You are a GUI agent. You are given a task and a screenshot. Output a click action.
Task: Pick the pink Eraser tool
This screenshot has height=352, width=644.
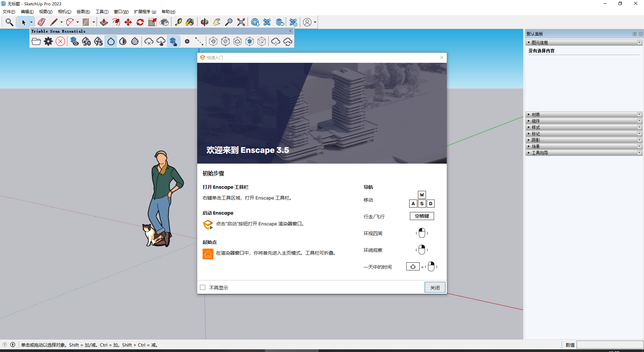tap(41, 22)
